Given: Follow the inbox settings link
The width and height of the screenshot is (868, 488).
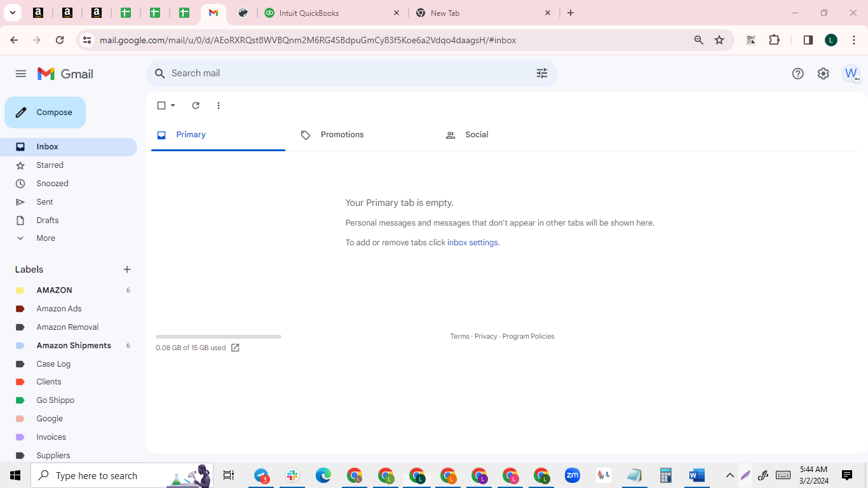Looking at the screenshot, I should click(x=473, y=243).
